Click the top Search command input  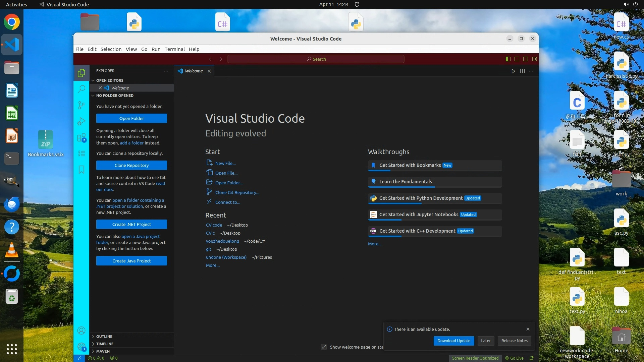(316, 59)
